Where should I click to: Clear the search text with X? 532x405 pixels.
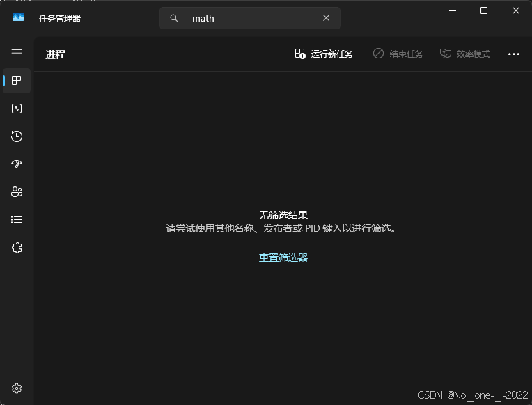(x=326, y=18)
